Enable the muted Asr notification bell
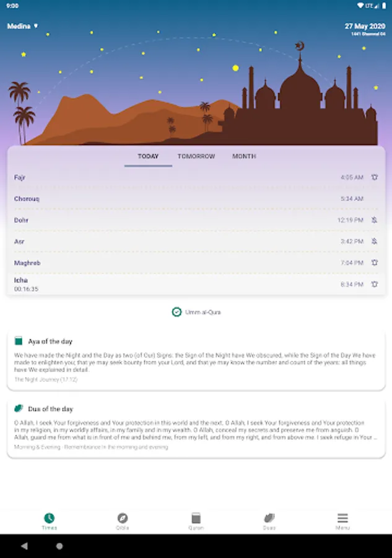Viewport: 392px width, 558px height. (374, 241)
